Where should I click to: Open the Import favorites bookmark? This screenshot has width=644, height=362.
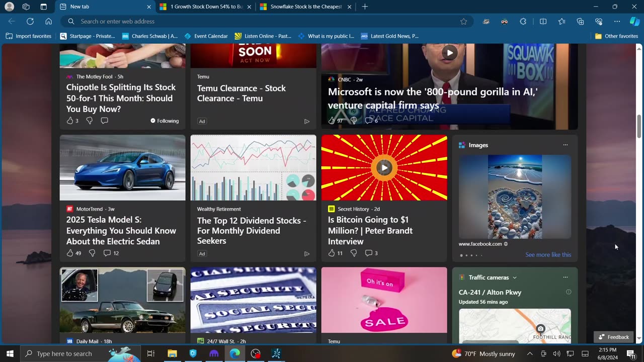click(29, 36)
